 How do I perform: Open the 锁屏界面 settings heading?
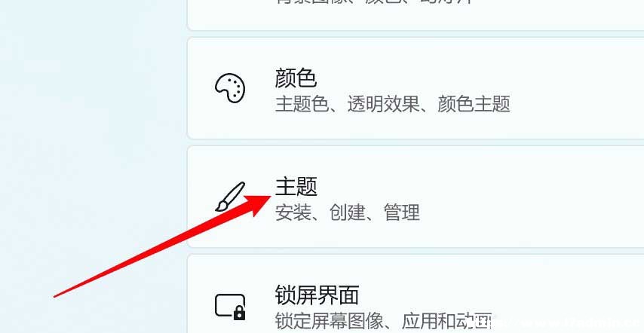(x=317, y=295)
